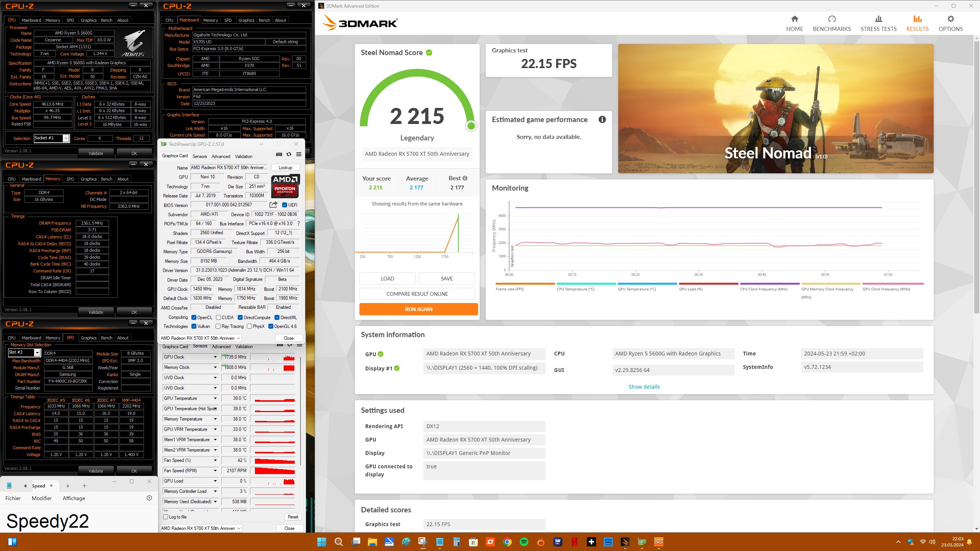Add a new Notepad tab
The height and width of the screenshot is (551, 980).
[x=84, y=486]
